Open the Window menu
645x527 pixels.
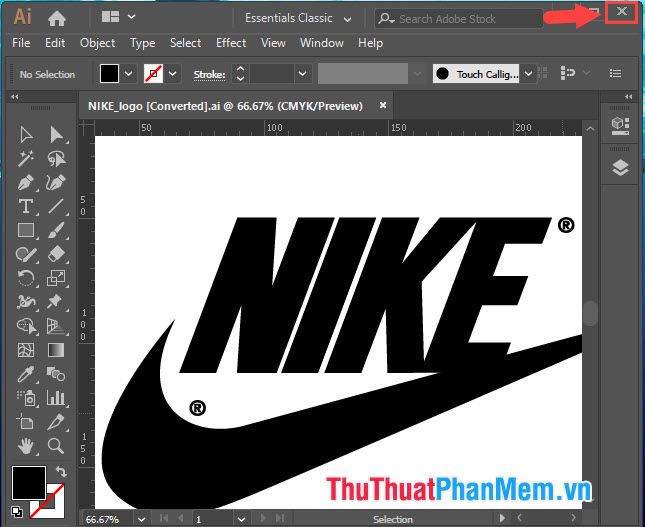pyautogui.click(x=322, y=43)
